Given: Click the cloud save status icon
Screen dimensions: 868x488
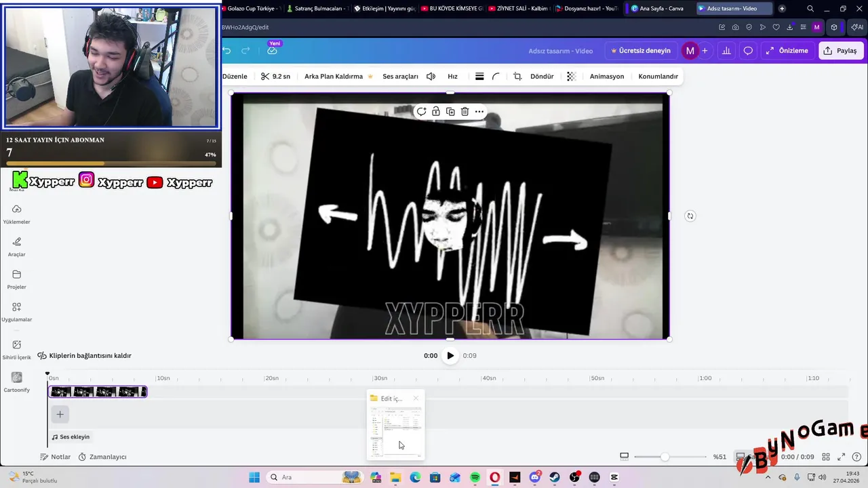Looking at the screenshot, I should click(272, 51).
